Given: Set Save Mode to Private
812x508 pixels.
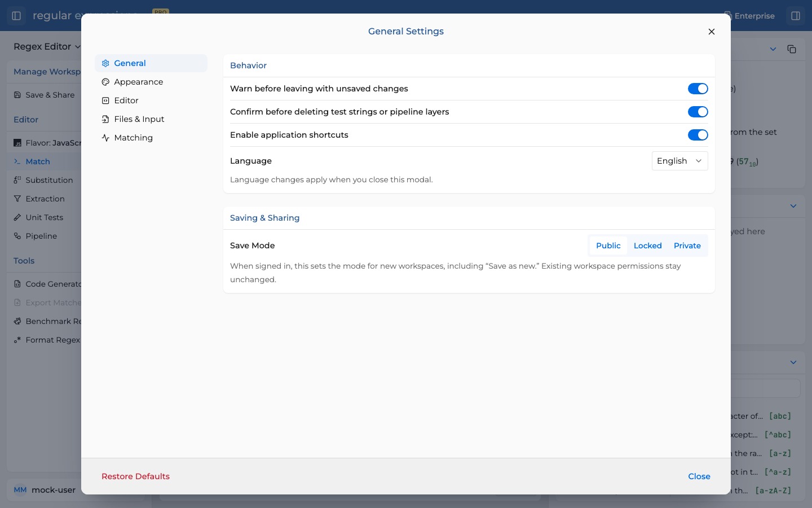Looking at the screenshot, I should (x=687, y=246).
